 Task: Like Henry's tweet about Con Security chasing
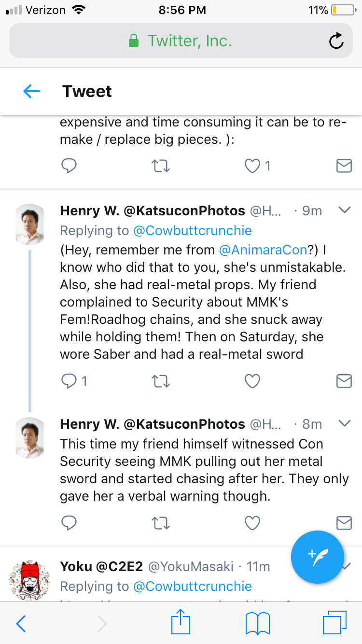tap(252, 523)
